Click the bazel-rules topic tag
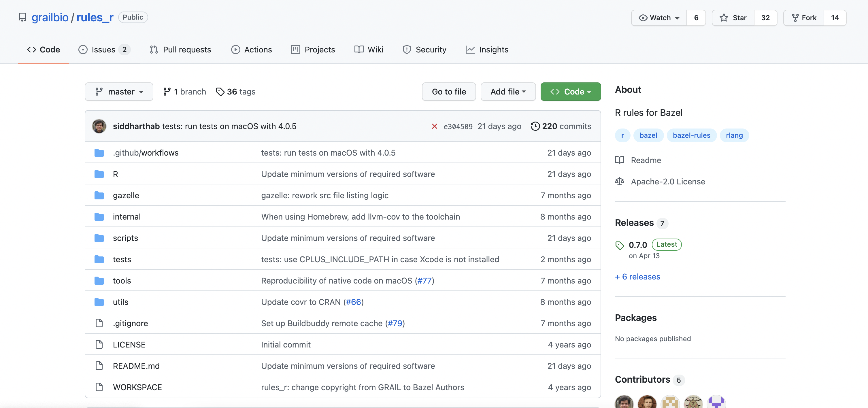Image resolution: width=868 pixels, height=408 pixels. (x=691, y=135)
